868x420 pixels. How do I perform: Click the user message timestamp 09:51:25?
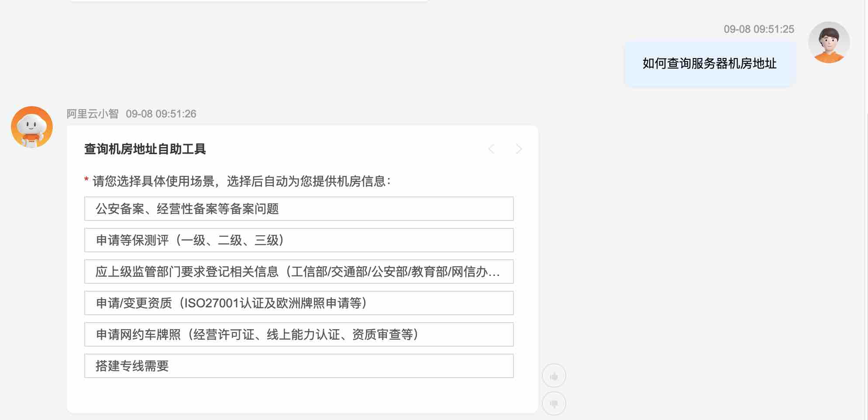[x=759, y=29]
